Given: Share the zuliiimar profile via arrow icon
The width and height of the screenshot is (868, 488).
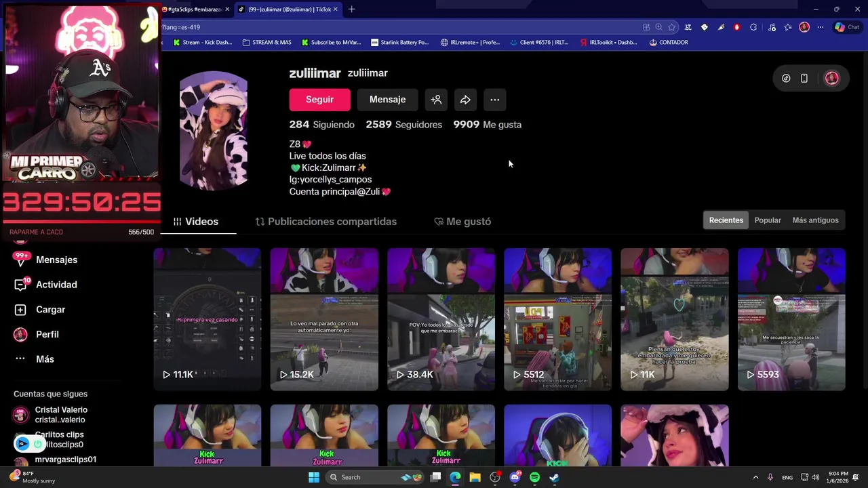Looking at the screenshot, I should tap(465, 100).
